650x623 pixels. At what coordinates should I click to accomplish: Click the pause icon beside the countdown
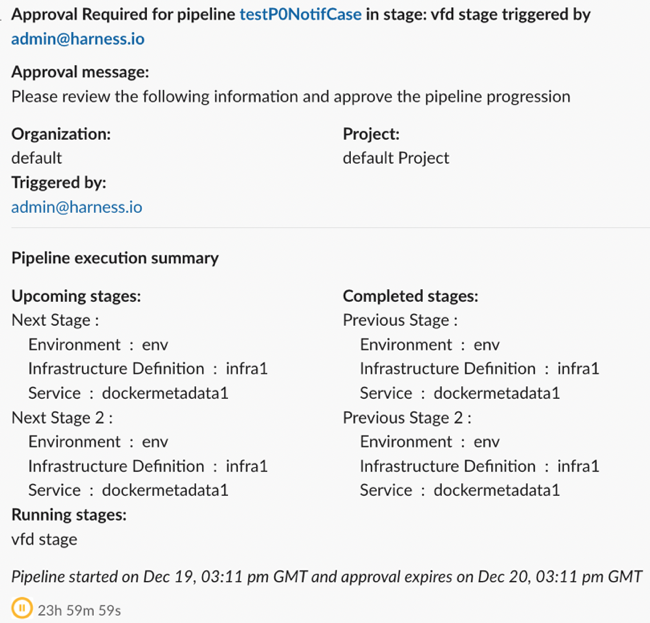click(x=21, y=607)
